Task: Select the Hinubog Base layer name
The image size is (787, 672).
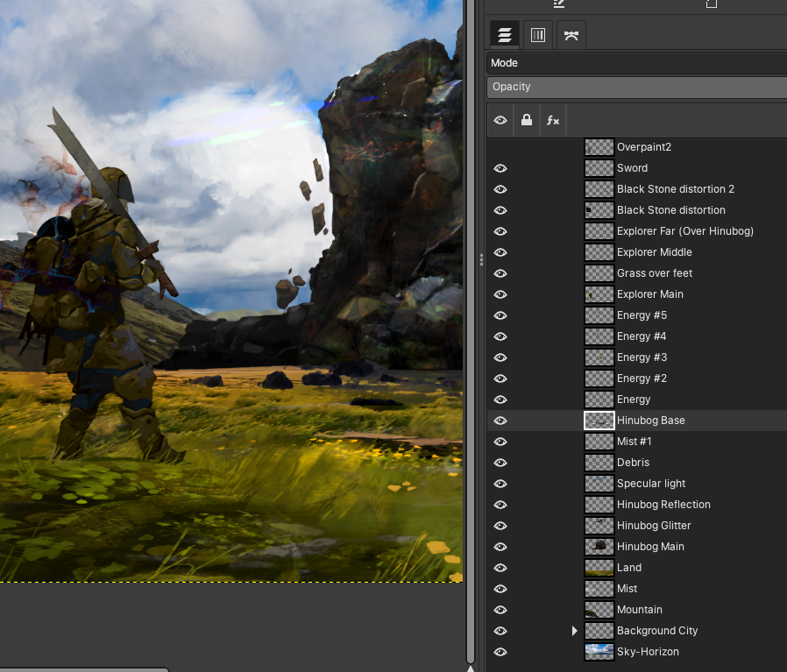Action: (x=651, y=421)
